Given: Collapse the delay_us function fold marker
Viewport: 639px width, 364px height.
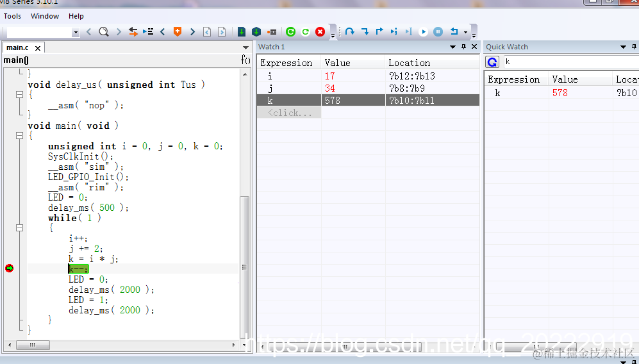Looking at the screenshot, I should pos(19,95).
